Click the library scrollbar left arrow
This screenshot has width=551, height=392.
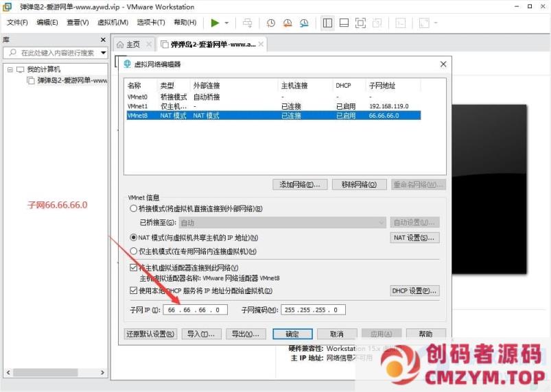coord(8,372)
